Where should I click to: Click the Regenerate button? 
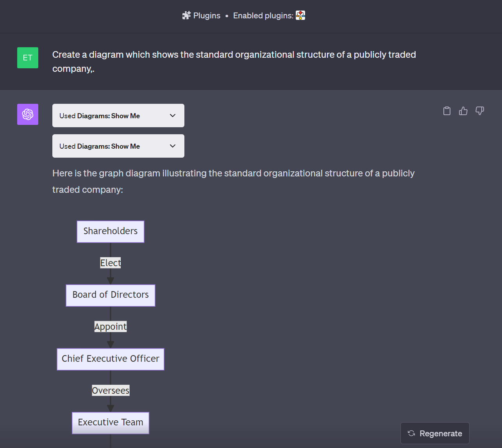pos(435,433)
